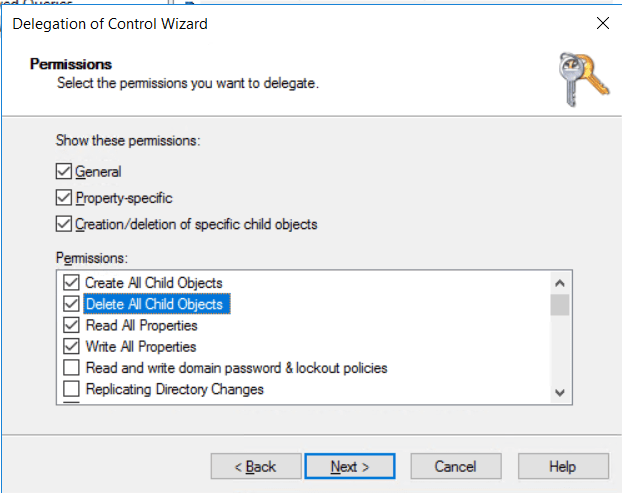This screenshot has width=622, height=493.
Task: Toggle the Property-specific checkbox
Action: [x=65, y=198]
